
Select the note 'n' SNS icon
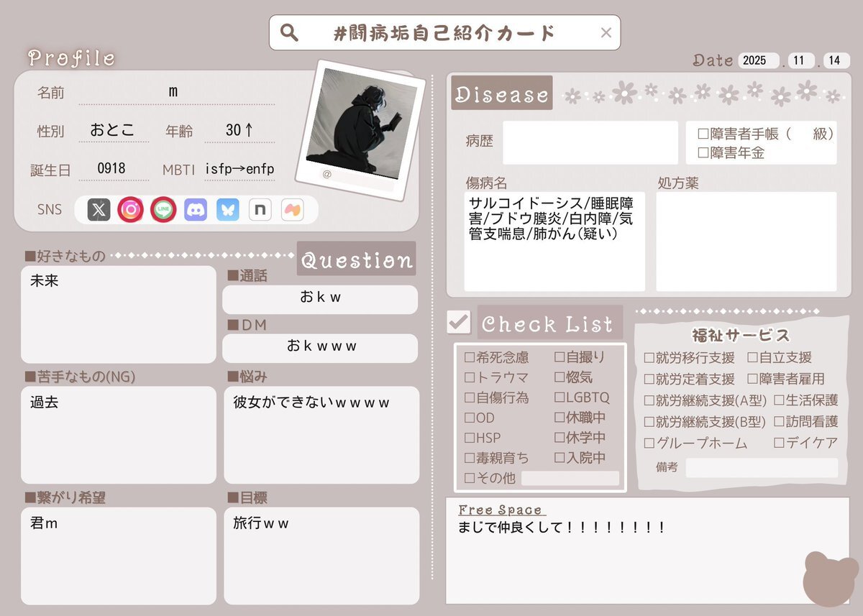tap(260, 210)
